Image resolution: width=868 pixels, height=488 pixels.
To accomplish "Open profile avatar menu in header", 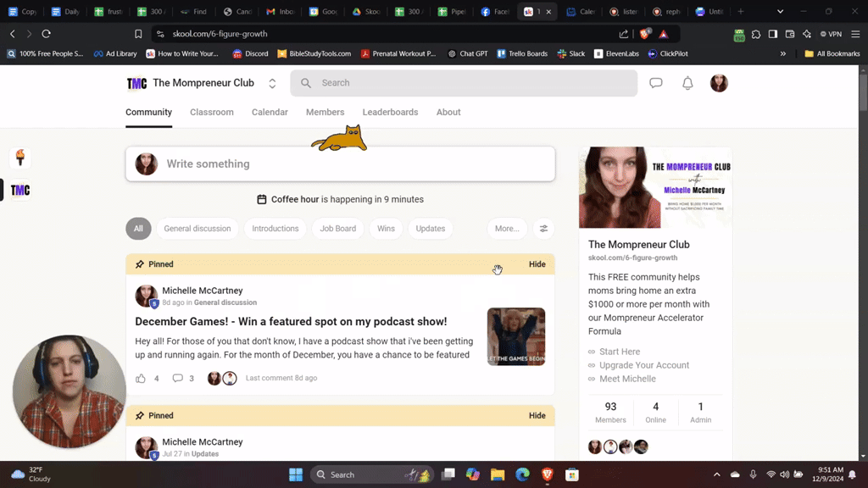I will [x=719, y=83].
